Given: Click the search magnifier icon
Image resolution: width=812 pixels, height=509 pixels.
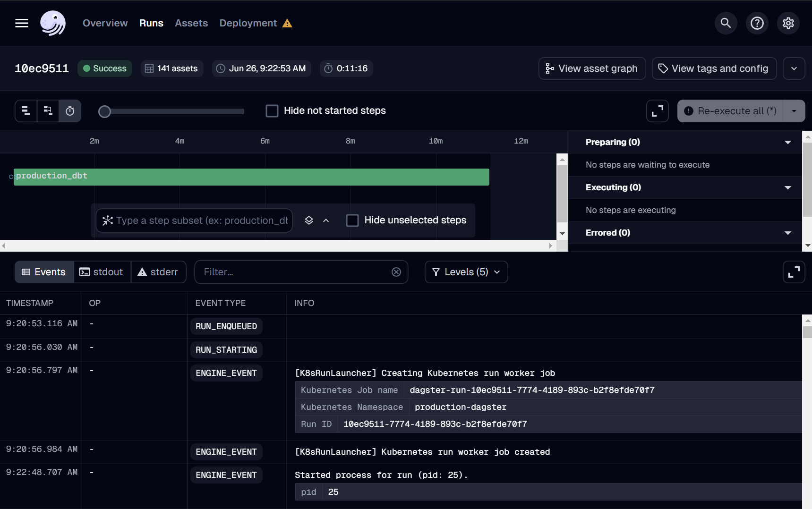Looking at the screenshot, I should (726, 23).
